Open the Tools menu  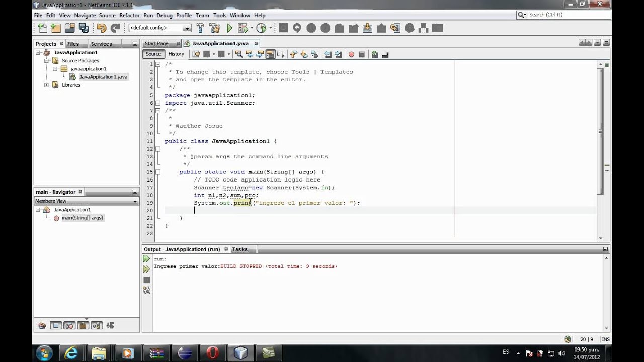[x=220, y=15]
